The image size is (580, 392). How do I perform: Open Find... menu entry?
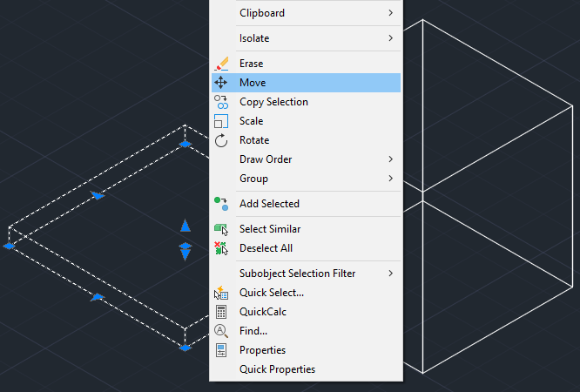306,331
